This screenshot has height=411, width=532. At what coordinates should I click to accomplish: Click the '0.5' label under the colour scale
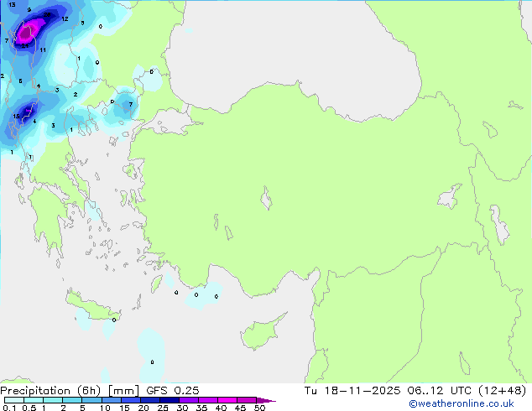click(29, 408)
